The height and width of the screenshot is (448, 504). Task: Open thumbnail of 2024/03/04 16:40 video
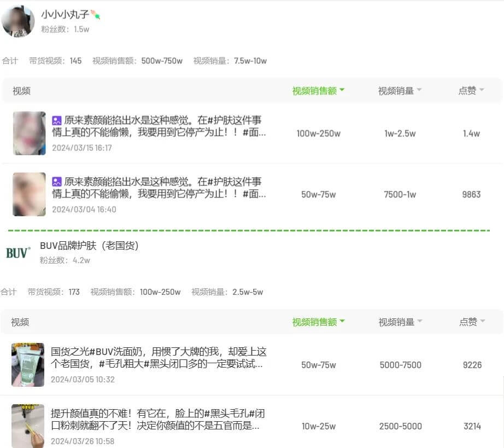[30, 194]
